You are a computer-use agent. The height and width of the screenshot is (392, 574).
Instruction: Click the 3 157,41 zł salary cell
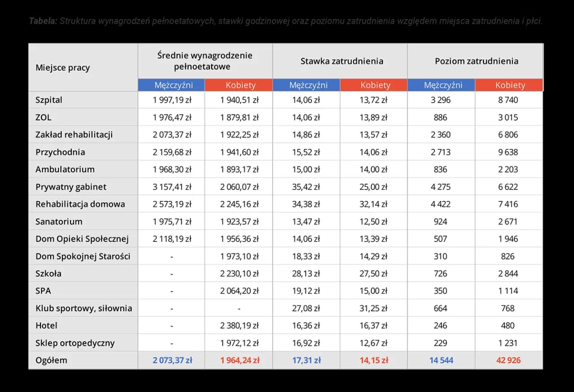[172, 187]
